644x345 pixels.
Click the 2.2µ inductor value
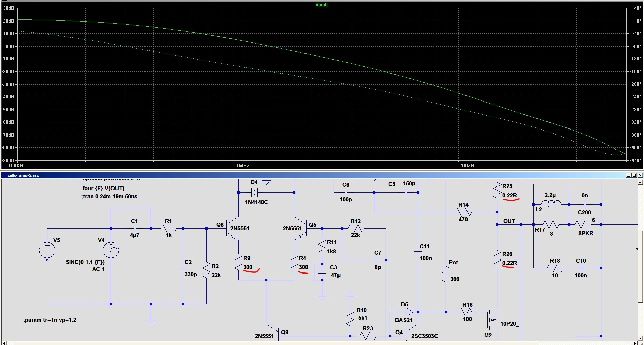(x=550, y=195)
